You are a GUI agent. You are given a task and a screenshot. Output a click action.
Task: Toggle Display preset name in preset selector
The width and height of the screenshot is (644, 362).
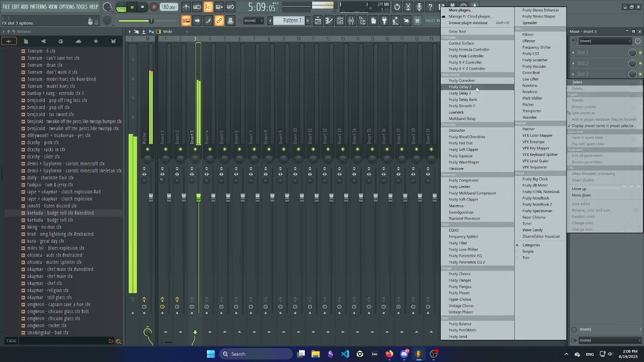(605, 126)
